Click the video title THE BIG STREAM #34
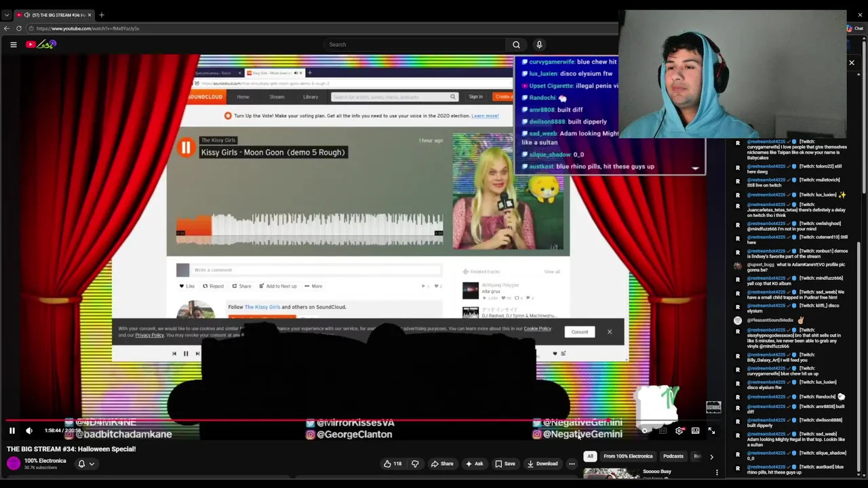 pyautogui.click(x=71, y=449)
